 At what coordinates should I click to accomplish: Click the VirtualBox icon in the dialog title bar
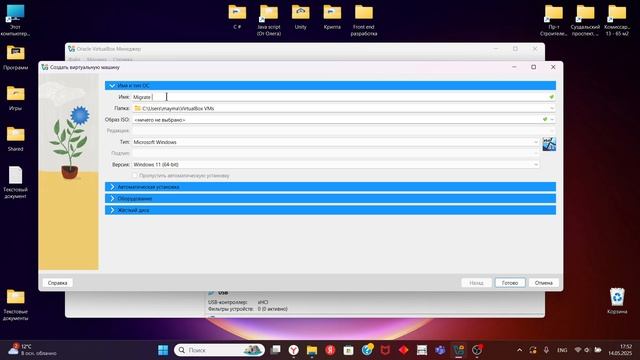pos(45,67)
